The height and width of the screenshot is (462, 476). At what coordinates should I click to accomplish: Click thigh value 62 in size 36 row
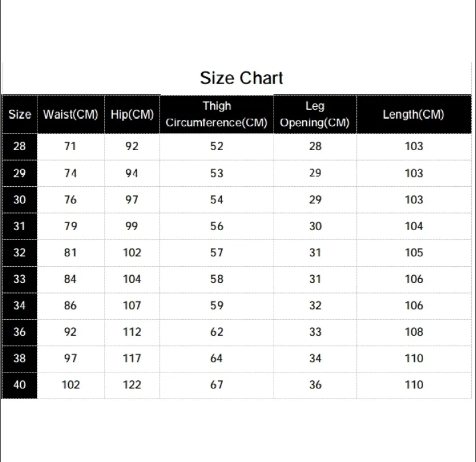(x=217, y=332)
